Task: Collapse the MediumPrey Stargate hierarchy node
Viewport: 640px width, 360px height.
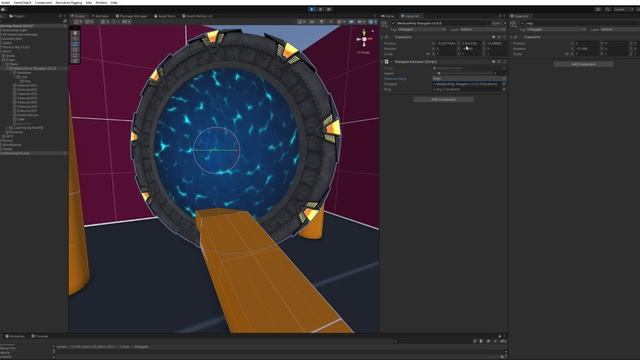Action: 7,69
